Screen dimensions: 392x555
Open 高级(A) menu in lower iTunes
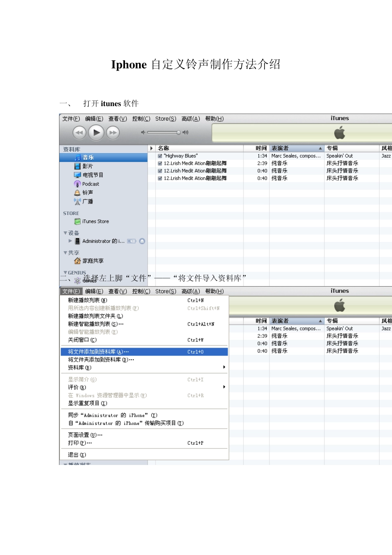tap(191, 292)
